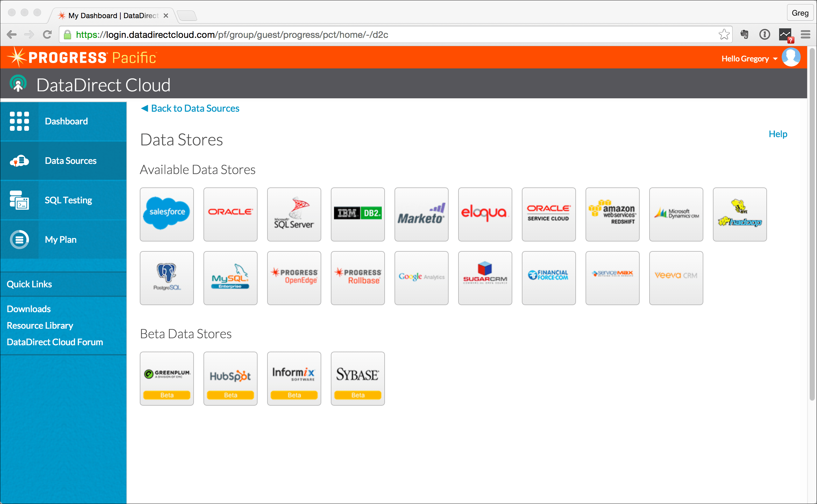The height and width of the screenshot is (504, 817).
Task: Select the FinancialForce.com tile
Action: point(549,278)
